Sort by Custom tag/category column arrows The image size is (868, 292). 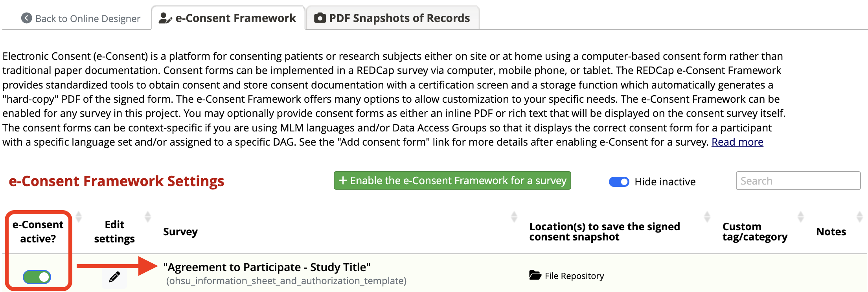click(x=801, y=216)
